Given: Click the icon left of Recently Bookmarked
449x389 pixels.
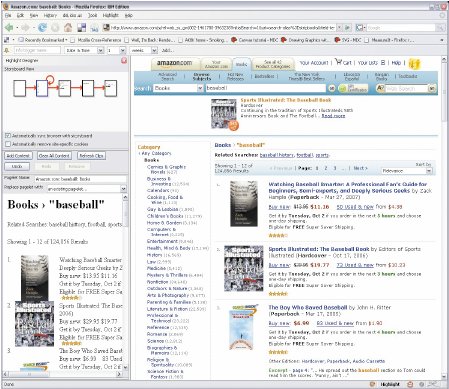Looking at the screenshot, I should pos(6,40).
